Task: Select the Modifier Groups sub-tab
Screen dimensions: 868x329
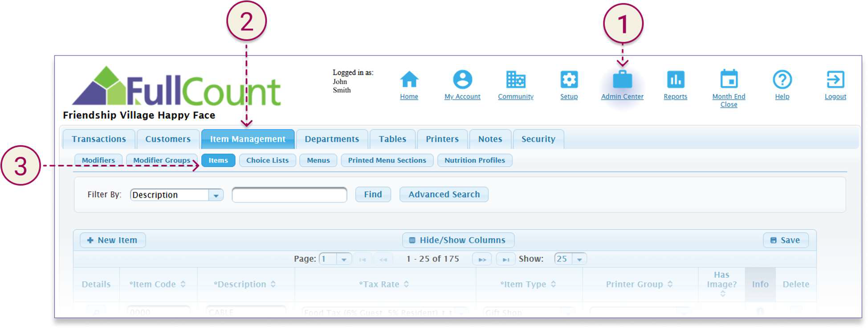Action: [162, 160]
